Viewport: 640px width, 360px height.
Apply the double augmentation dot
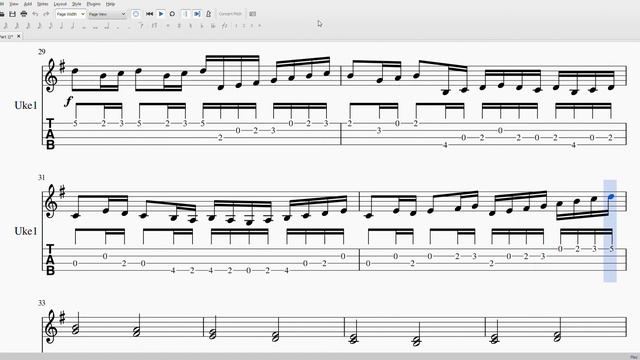(129, 27)
